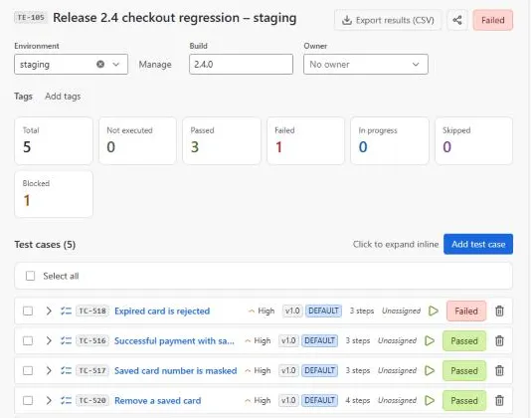Expand TC-516 row chevron
The image size is (532, 418).
[49, 340]
